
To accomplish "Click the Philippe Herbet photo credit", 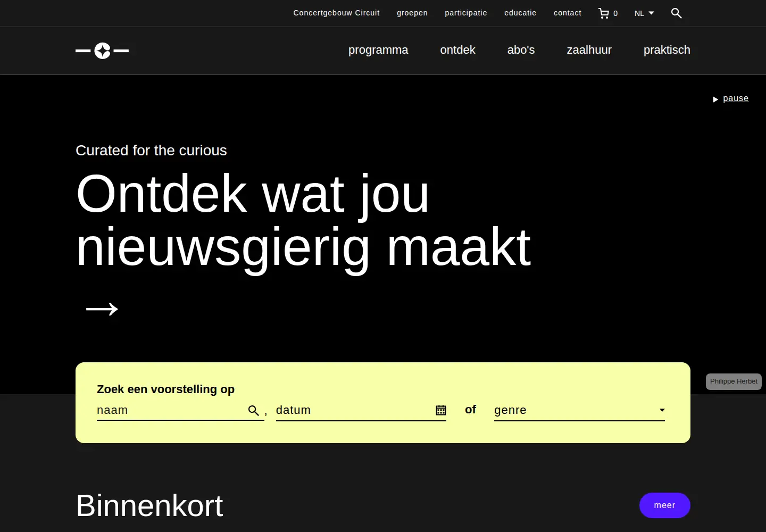I will pyautogui.click(x=734, y=381).
